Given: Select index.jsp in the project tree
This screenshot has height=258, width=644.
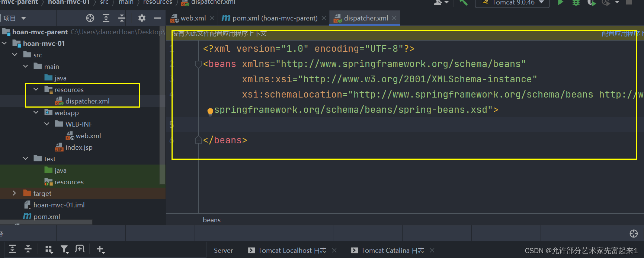Looking at the screenshot, I should [79, 147].
